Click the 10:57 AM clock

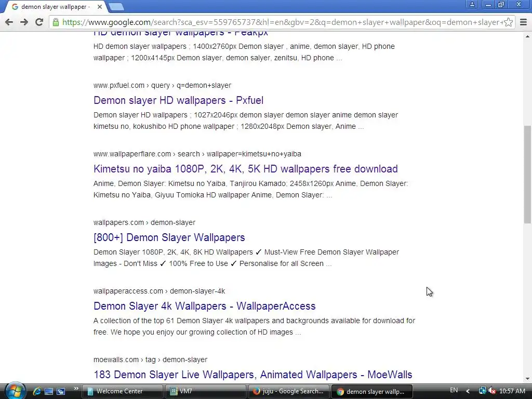[512, 391]
